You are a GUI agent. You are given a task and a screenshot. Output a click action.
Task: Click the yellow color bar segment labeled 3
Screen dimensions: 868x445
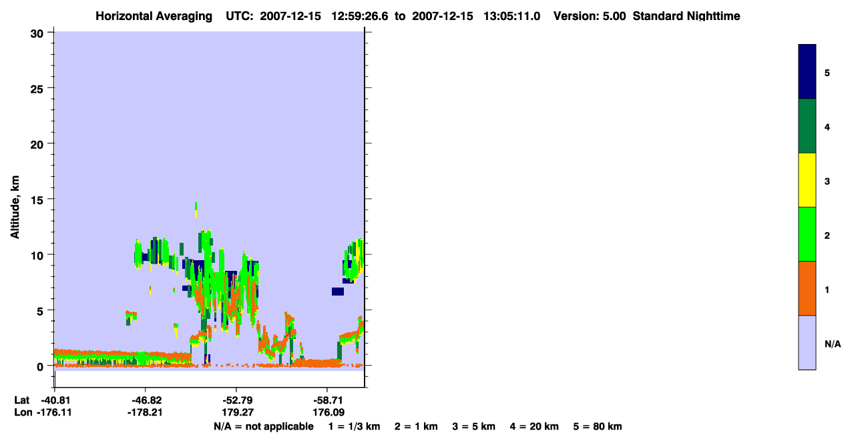[807, 180]
